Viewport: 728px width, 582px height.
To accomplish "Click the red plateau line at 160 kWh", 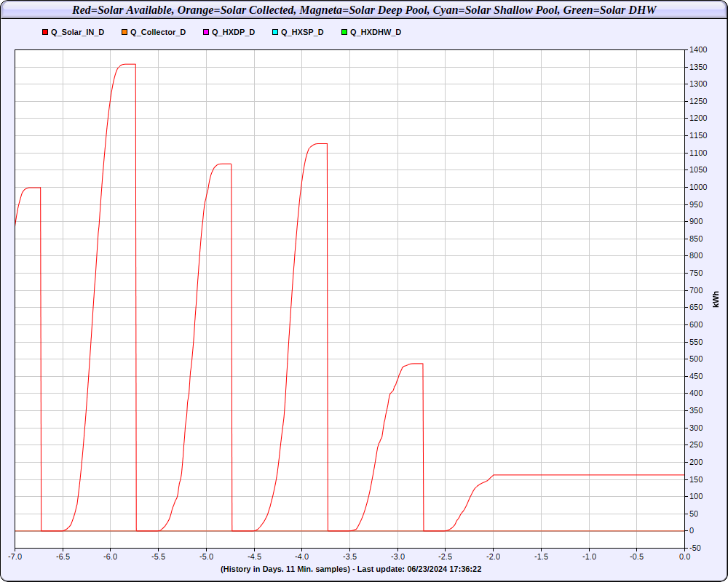I will coord(589,475).
